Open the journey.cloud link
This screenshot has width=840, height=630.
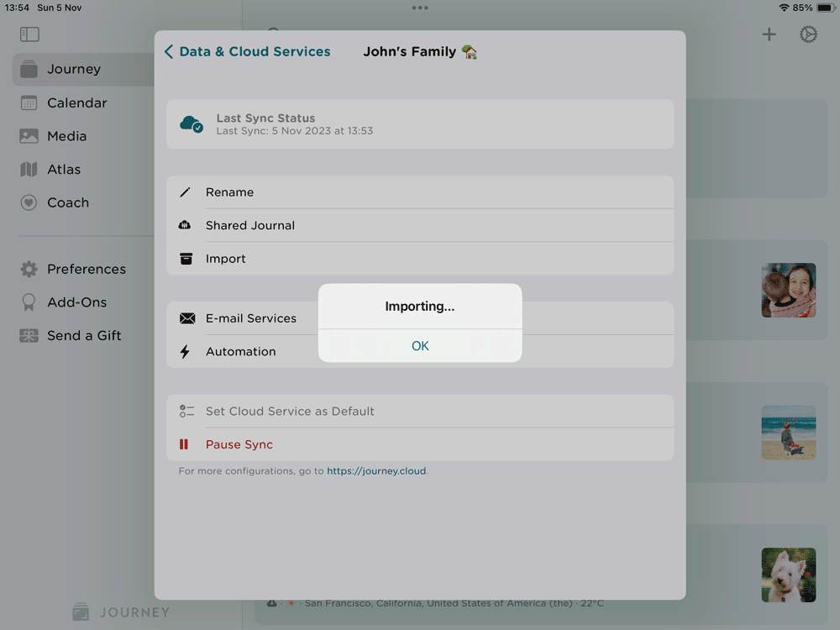pyautogui.click(x=376, y=470)
